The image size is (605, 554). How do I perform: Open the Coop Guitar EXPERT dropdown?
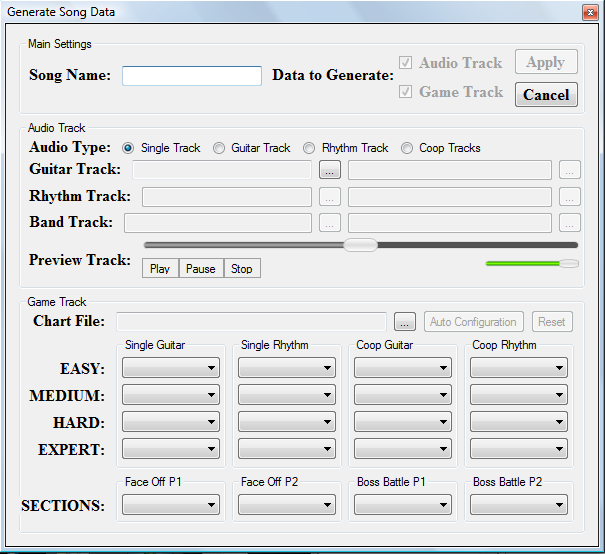pyautogui.click(x=403, y=449)
